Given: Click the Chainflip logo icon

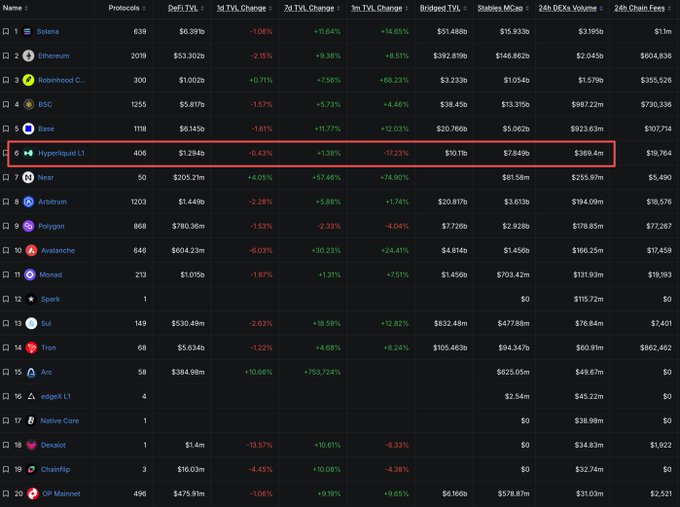Looking at the screenshot, I should click(x=31, y=469).
